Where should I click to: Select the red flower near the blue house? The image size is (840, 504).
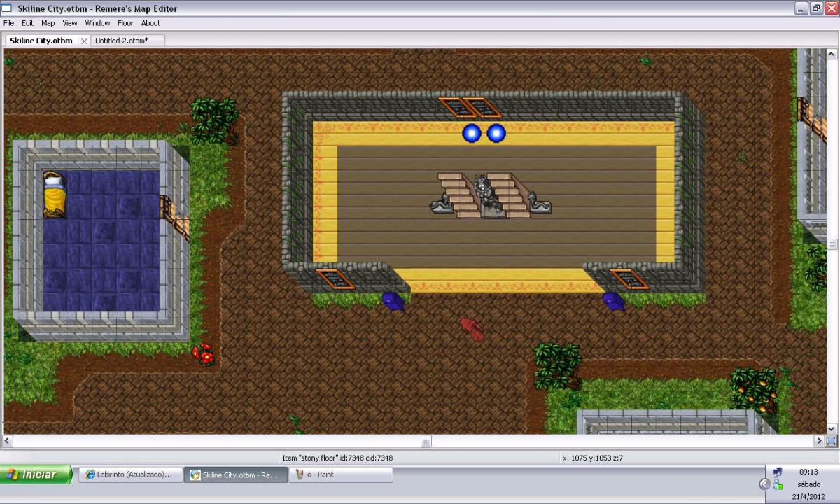(204, 353)
